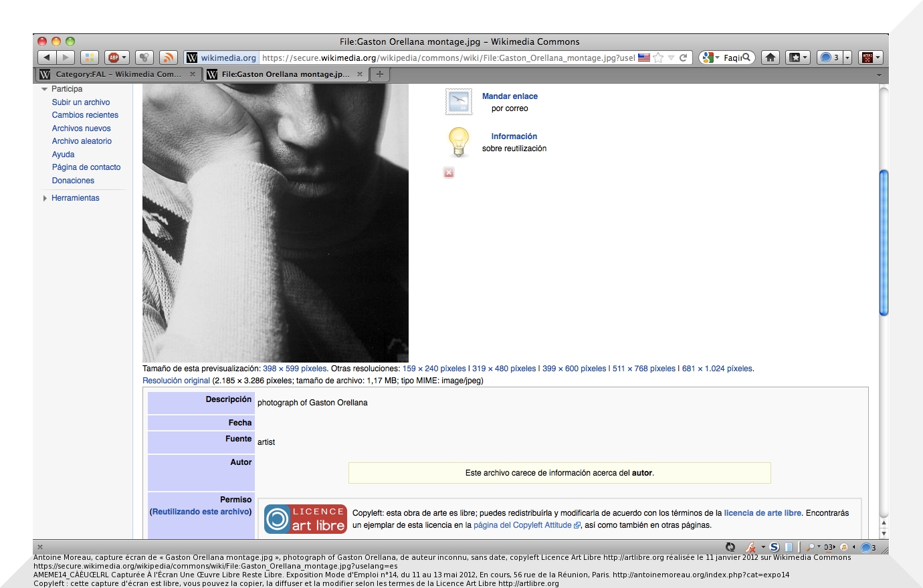Viewport: 923px width, 588px height.
Task: Reload the page using the address bar icon
Action: tap(684, 58)
